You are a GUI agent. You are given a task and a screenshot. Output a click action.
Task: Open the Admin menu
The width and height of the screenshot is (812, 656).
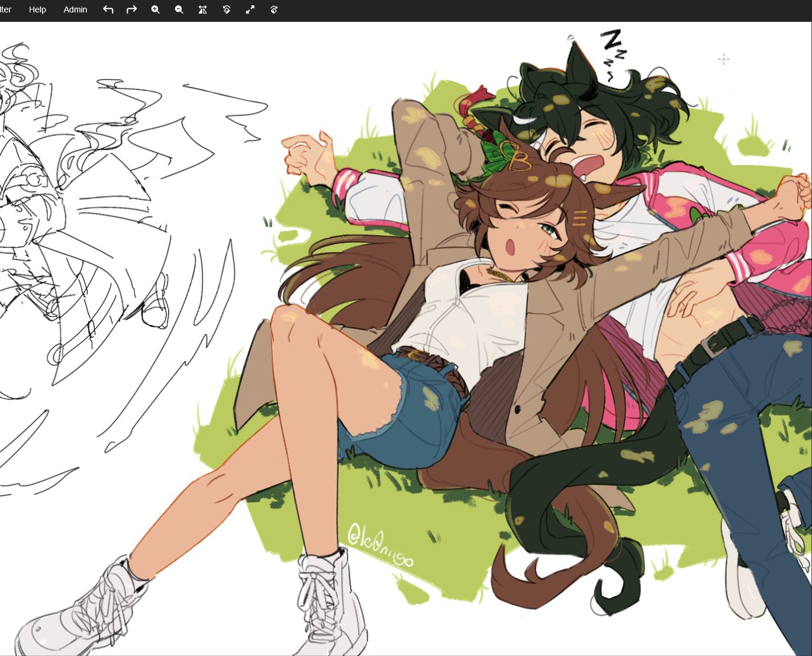click(75, 9)
